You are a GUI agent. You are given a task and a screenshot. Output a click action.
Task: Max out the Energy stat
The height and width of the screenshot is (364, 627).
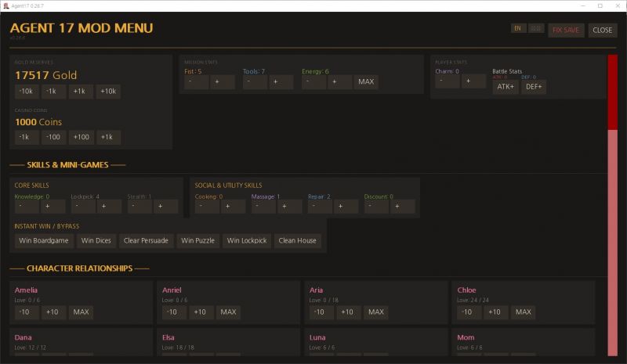click(366, 81)
